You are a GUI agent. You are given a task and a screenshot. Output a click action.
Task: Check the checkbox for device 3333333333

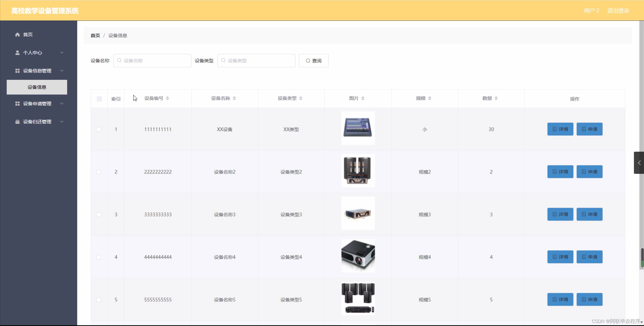point(99,215)
